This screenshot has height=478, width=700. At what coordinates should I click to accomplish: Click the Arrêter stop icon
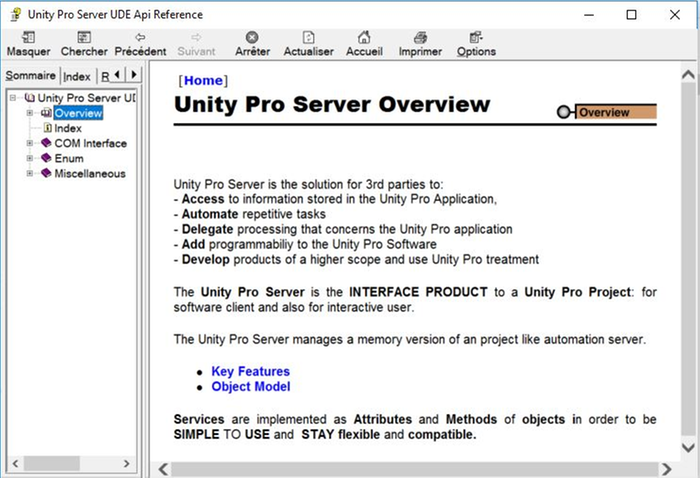pyautogui.click(x=252, y=37)
